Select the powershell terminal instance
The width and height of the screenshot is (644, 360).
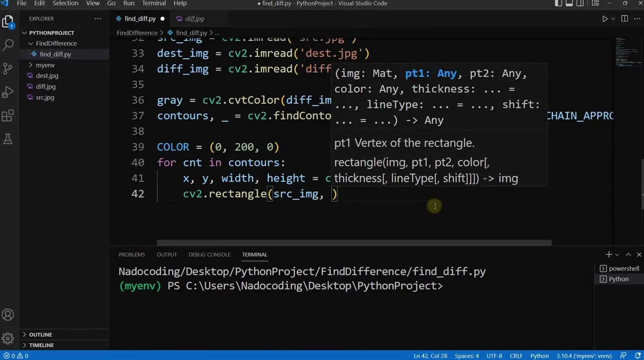[x=619, y=268]
